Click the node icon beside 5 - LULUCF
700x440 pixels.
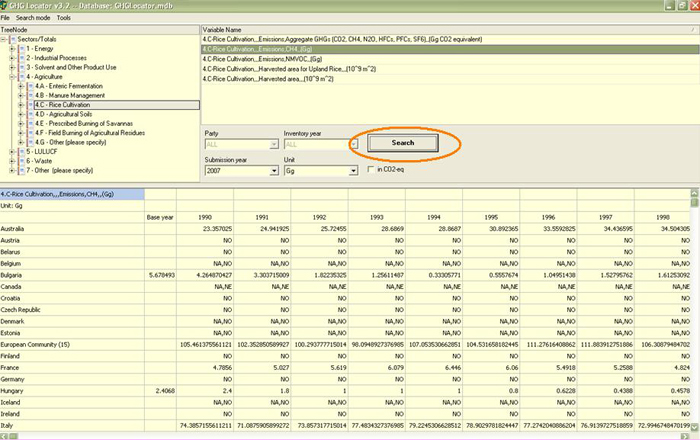[x=21, y=151]
